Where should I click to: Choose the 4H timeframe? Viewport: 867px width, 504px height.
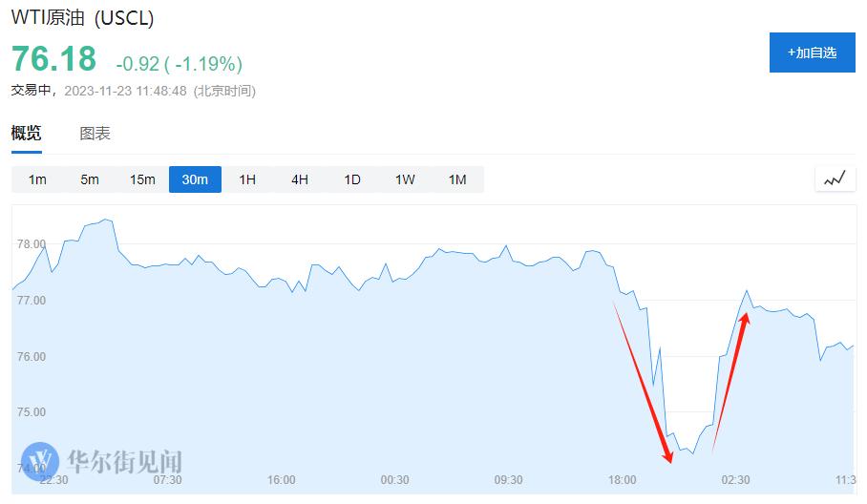click(300, 179)
